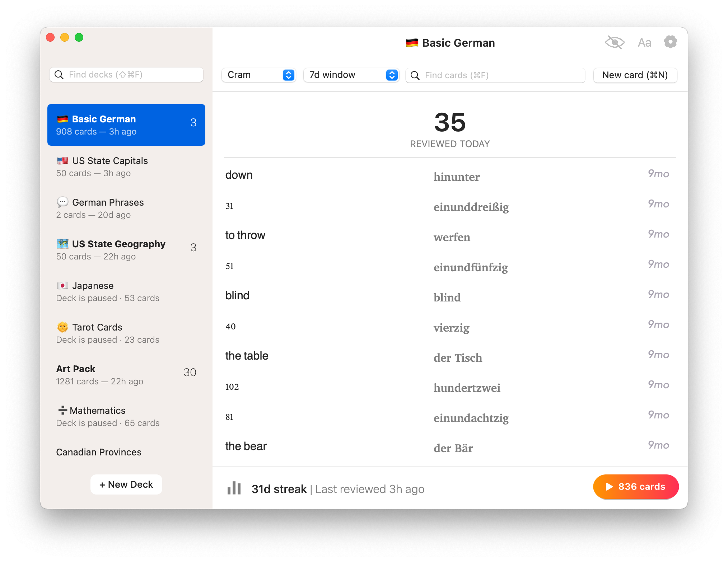
Task: Click the answer 'hinunter'
Action: (457, 177)
